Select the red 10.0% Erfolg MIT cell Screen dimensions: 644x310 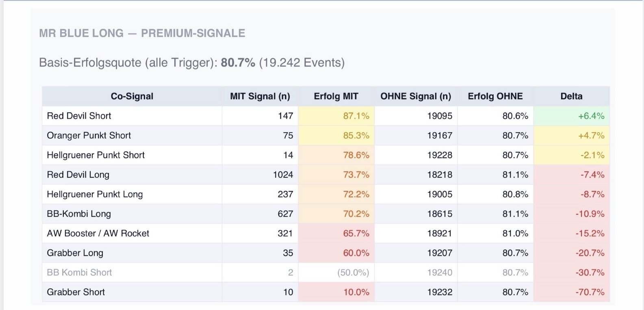click(x=356, y=292)
